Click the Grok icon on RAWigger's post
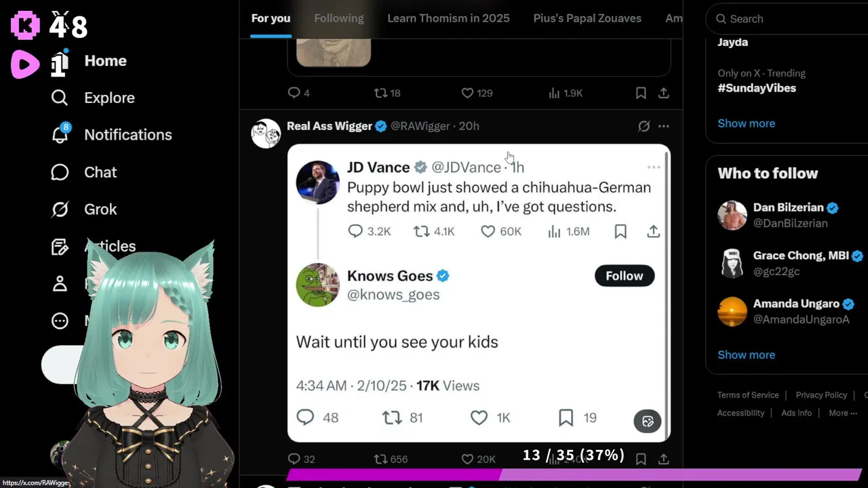The width and height of the screenshot is (868, 488). point(644,126)
